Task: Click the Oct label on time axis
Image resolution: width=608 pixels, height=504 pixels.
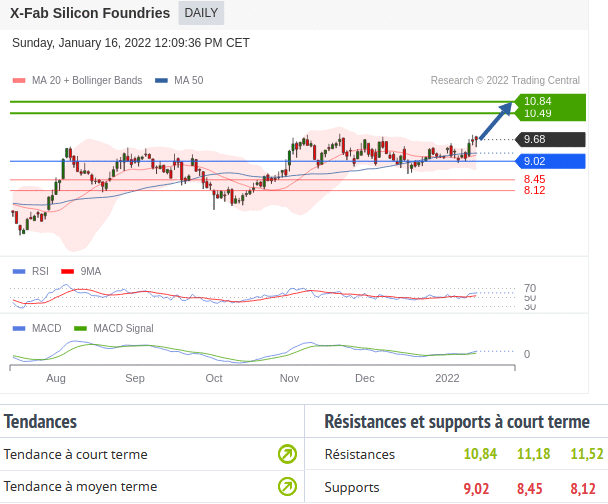Action: 214,378
